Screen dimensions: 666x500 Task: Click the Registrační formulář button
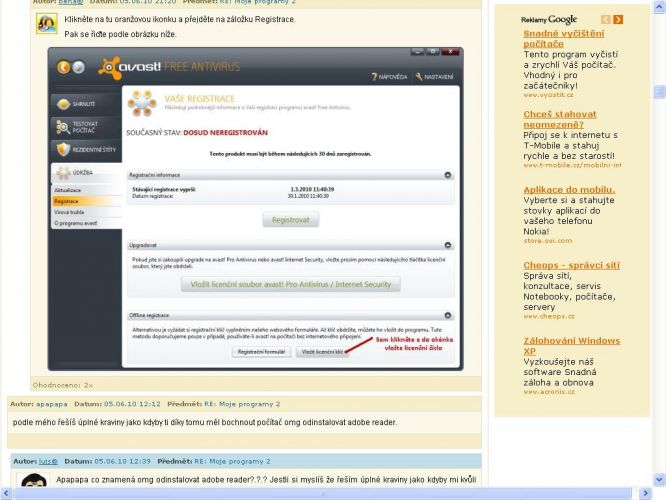coord(261,352)
